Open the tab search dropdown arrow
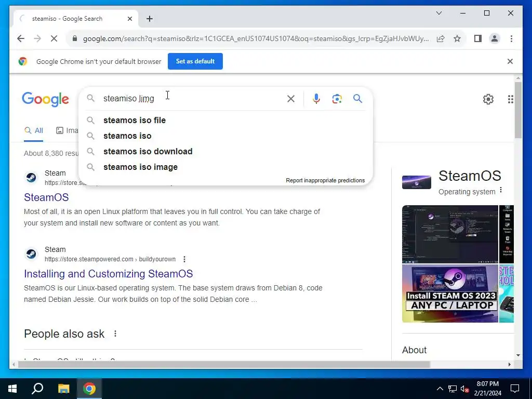Viewport: 532px width, 399px height. click(438, 13)
